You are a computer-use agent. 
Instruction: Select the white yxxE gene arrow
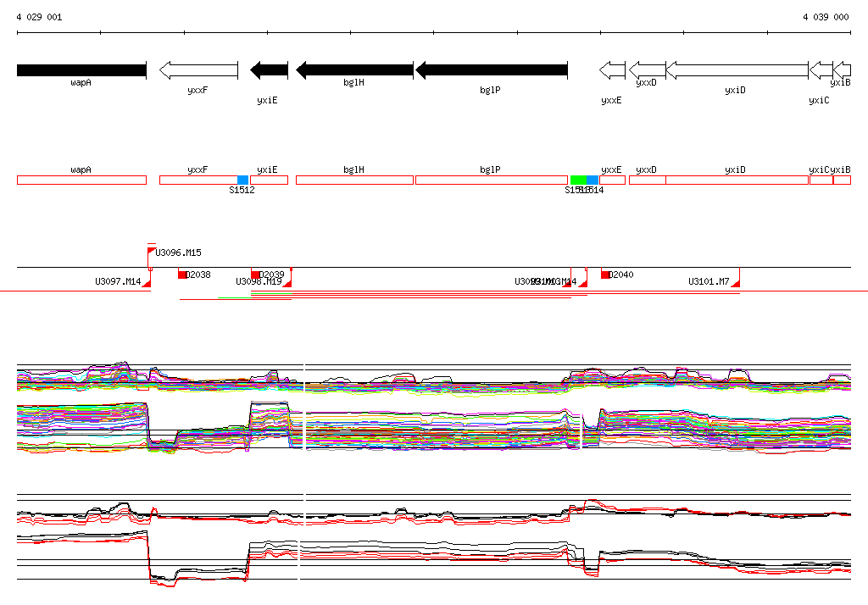612,70
